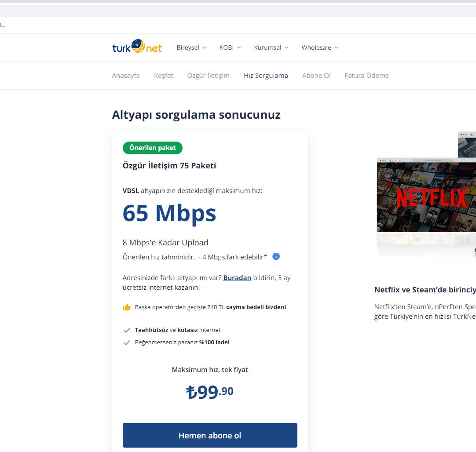
Task: Select the Özgür İletişim tab
Action: click(x=208, y=76)
